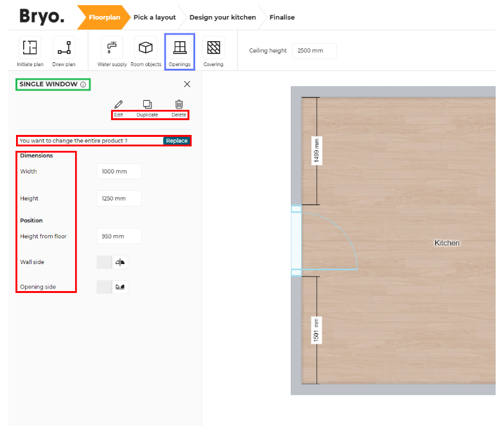
Task: Close the Single Window panel
Action: pyautogui.click(x=187, y=84)
